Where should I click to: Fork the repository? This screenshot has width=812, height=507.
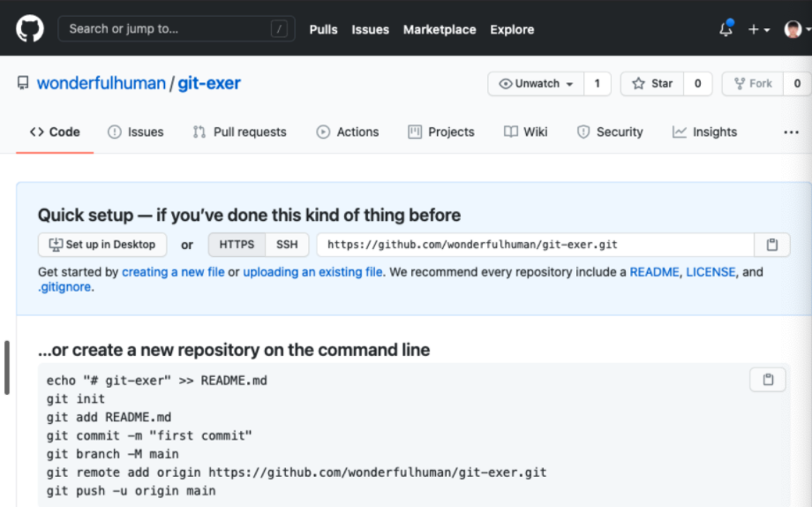pyautogui.click(x=753, y=83)
